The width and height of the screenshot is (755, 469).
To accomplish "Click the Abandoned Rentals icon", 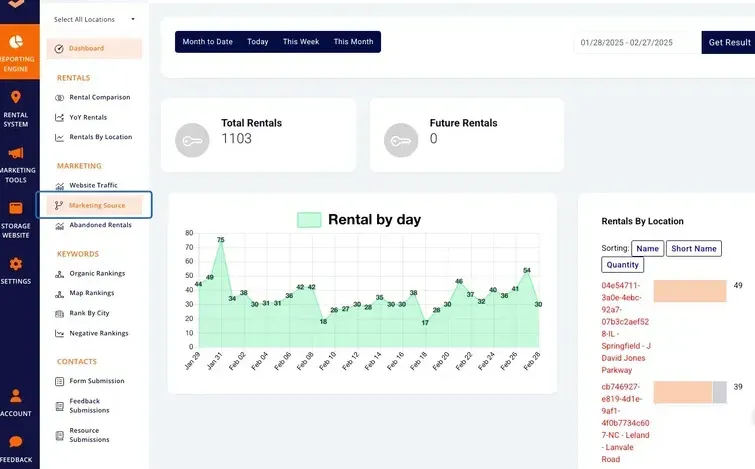I will 59,226.
